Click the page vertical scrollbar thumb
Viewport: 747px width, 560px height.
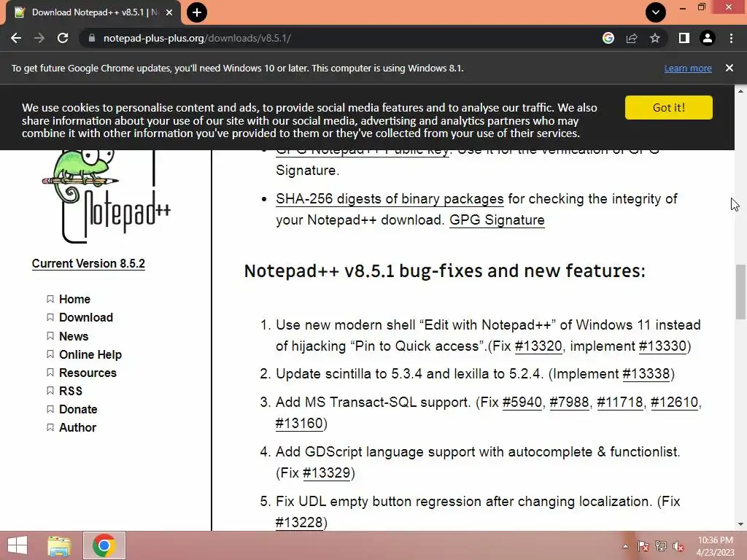click(x=740, y=292)
